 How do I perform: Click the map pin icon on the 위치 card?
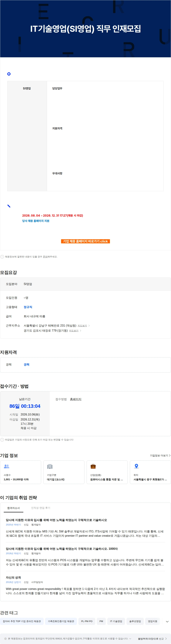(136, 466)
